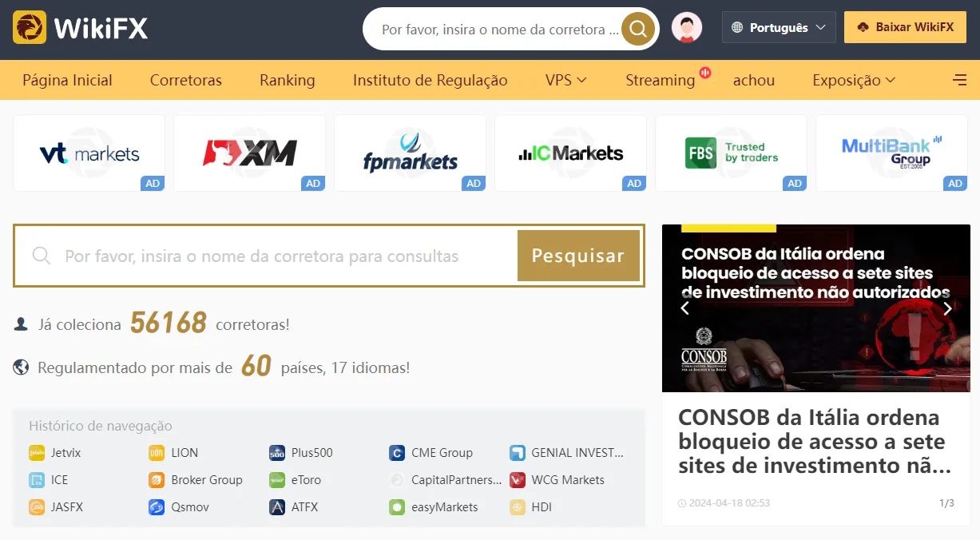Click the GENIAL INVEST broker icon

tap(518, 453)
